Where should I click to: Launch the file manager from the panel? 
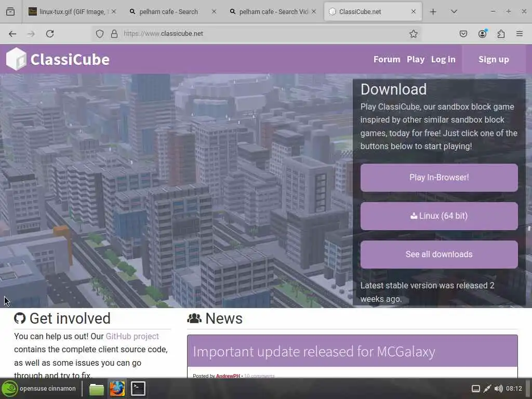[96, 389]
